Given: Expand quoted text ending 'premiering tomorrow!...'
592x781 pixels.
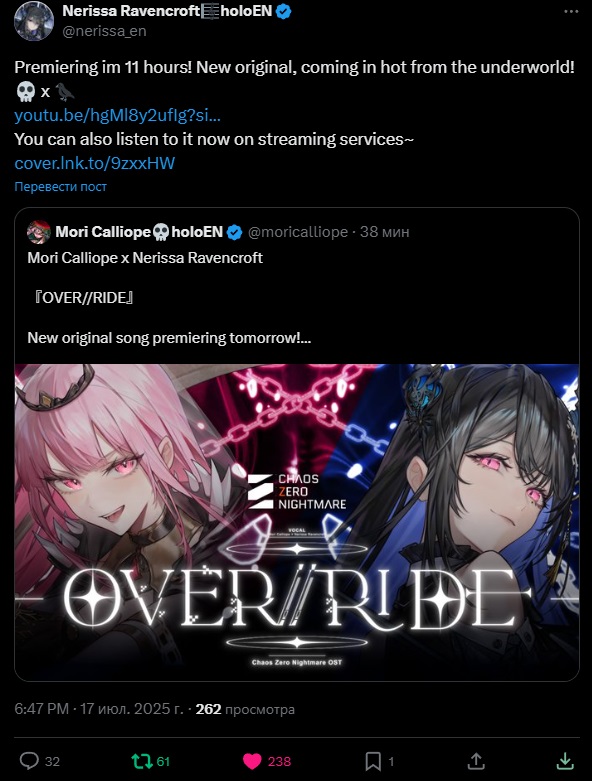Looking at the screenshot, I should point(169,338).
